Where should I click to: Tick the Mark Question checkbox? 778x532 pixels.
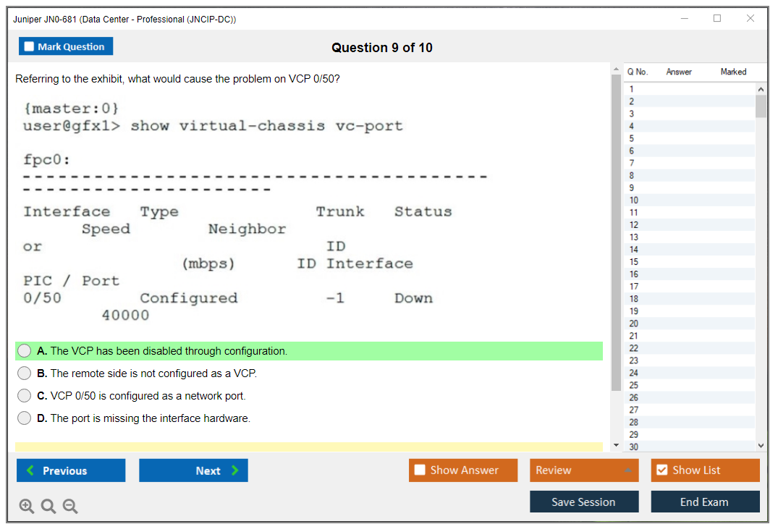30,46
